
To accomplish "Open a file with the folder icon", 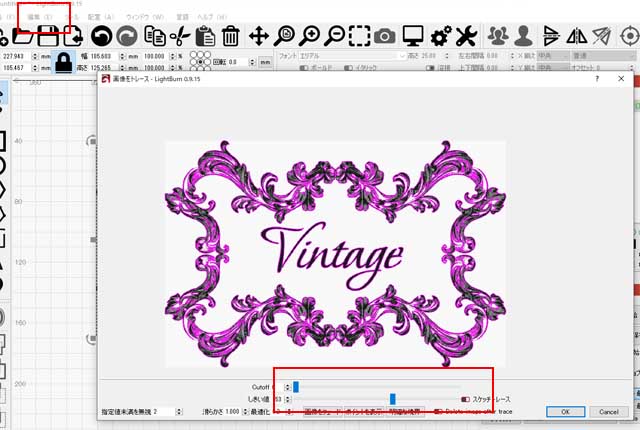I will coord(23,36).
